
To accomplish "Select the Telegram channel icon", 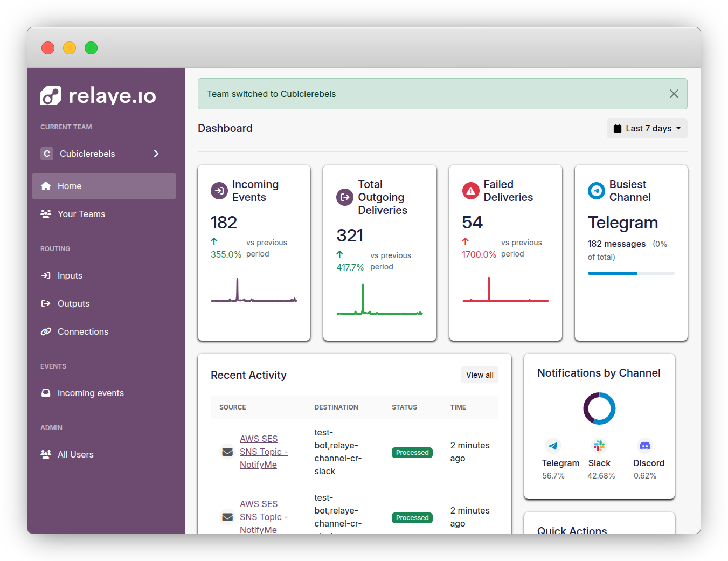I will [x=553, y=446].
